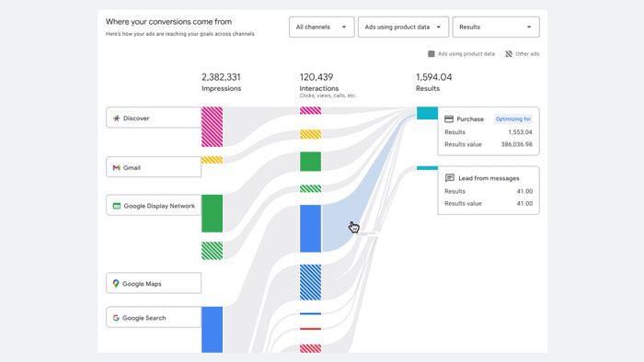This screenshot has width=644, height=362.
Task: Click the 120,439 interactions total
Action: click(x=316, y=77)
